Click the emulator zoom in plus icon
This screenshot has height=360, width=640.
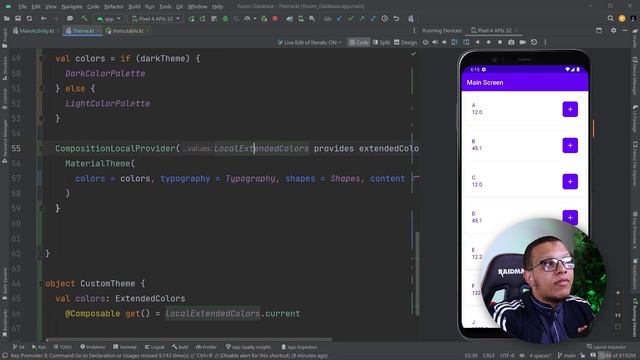point(618,293)
